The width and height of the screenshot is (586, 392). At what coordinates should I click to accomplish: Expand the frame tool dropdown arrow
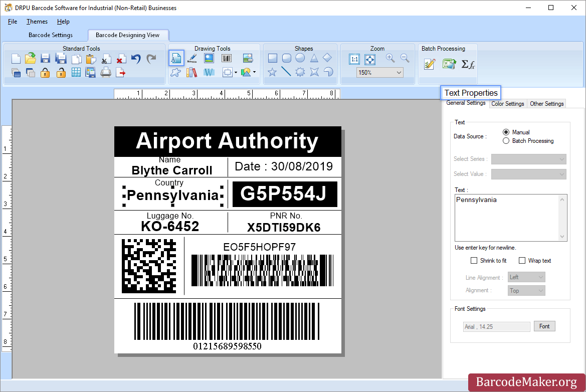236,73
